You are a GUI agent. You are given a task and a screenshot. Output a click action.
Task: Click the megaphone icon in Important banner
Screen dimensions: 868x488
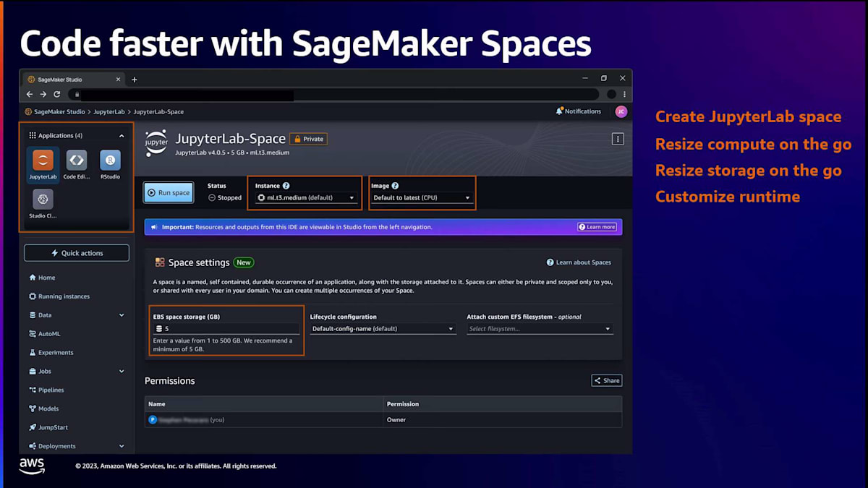click(155, 227)
